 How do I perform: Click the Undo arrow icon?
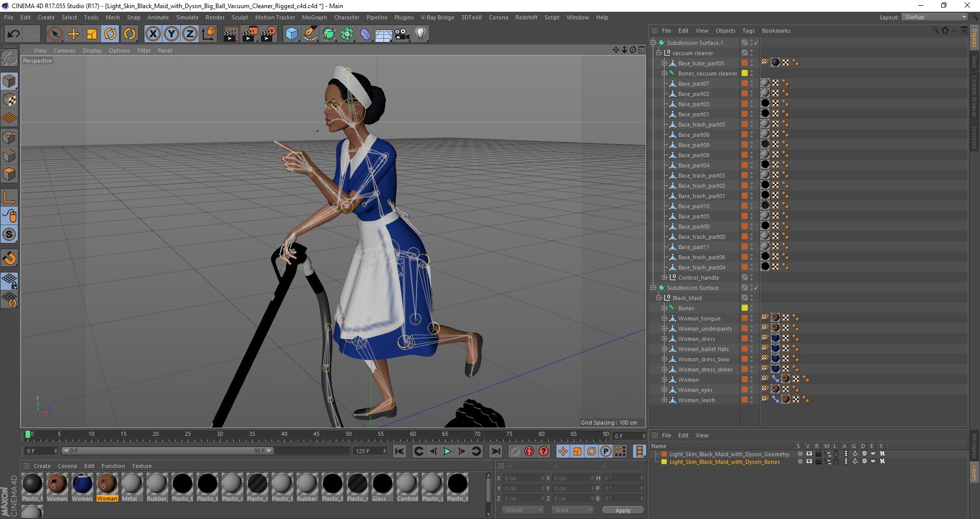(14, 34)
